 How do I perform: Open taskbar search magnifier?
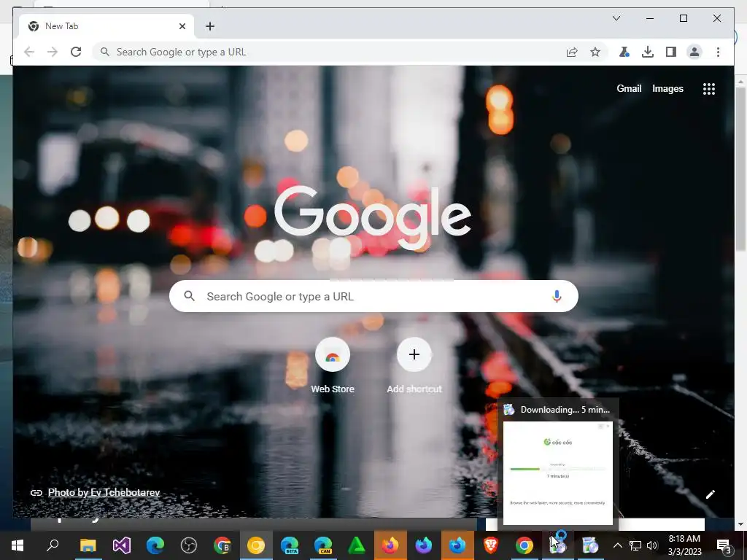click(x=53, y=545)
